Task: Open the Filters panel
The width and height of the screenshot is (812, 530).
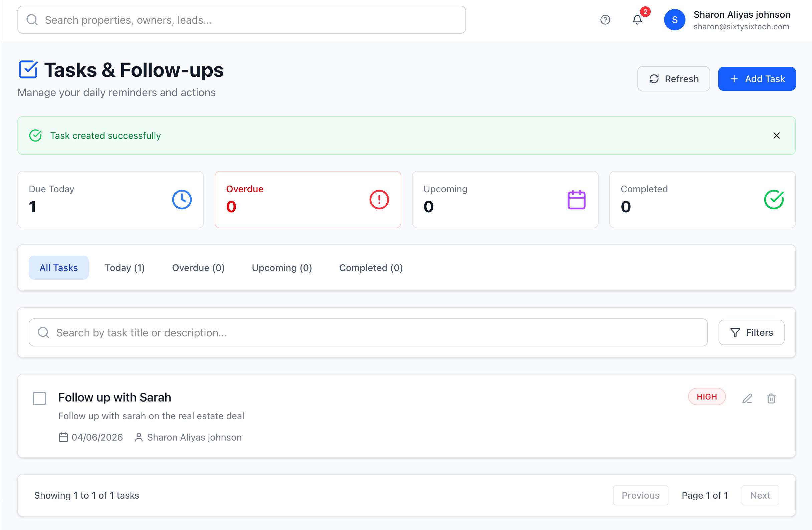Action: click(751, 332)
